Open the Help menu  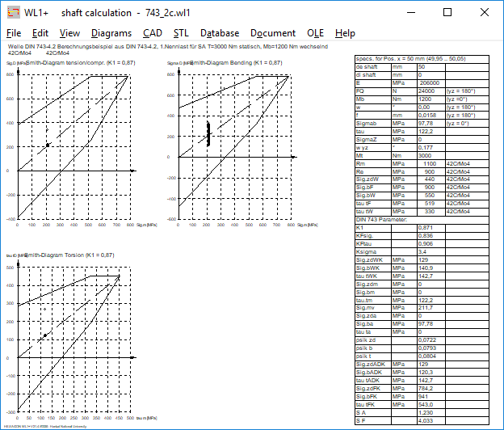[345, 33]
